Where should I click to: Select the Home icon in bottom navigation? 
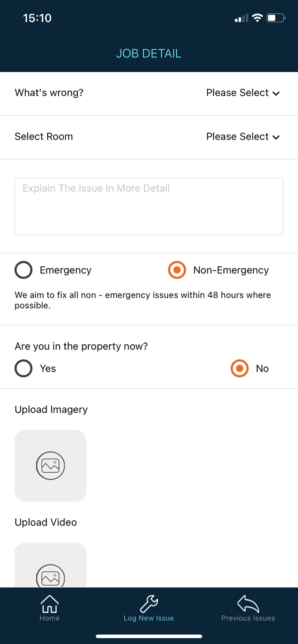(x=49, y=603)
